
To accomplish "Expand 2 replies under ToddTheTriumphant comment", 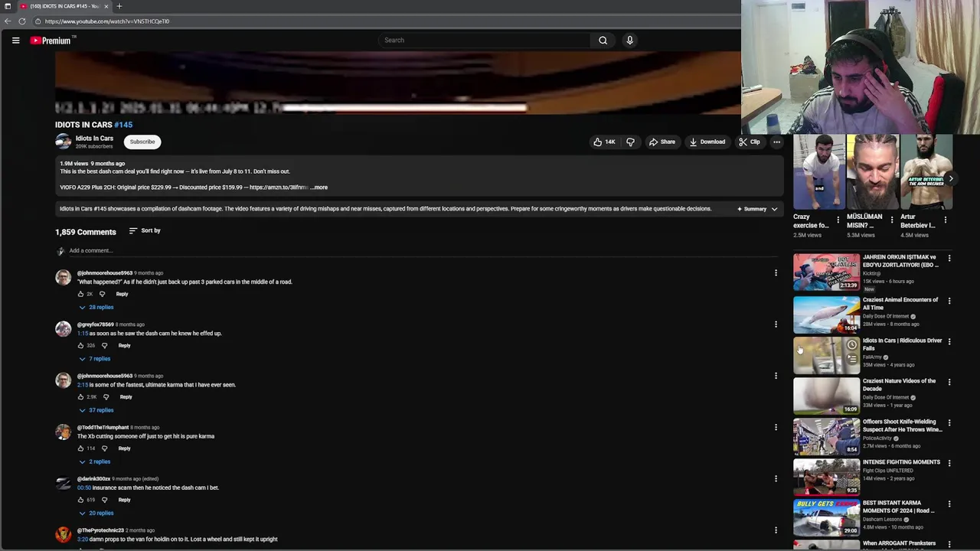I will (x=95, y=461).
